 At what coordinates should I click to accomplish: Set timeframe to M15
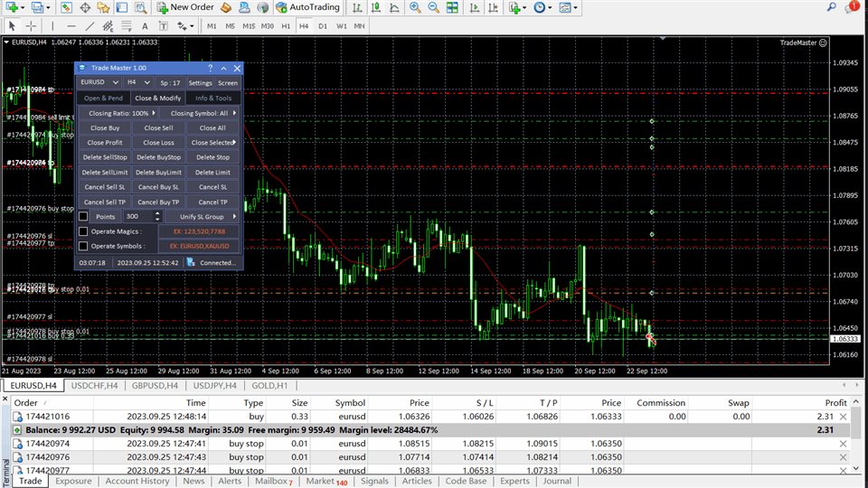(249, 26)
